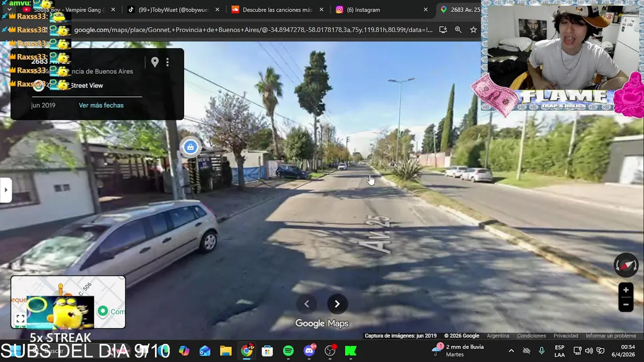Image resolution: width=644 pixels, height=362 pixels.
Task: Click the minimap thumbnail
Action: coord(68,302)
